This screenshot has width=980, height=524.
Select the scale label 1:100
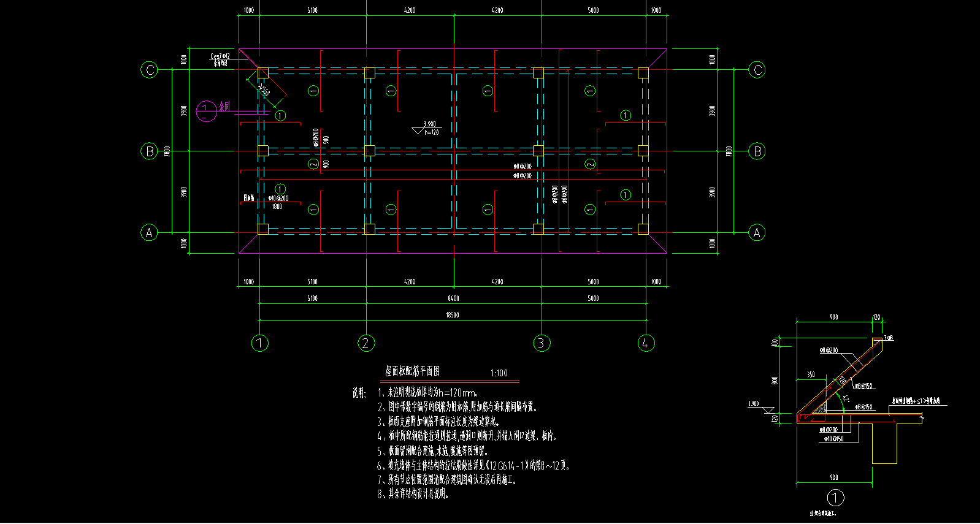click(x=499, y=373)
